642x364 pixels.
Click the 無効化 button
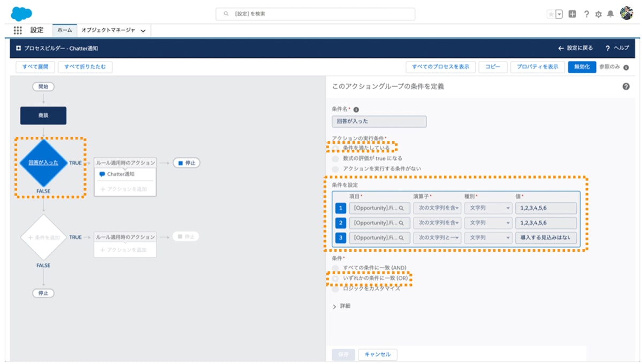click(x=582, y=67)
